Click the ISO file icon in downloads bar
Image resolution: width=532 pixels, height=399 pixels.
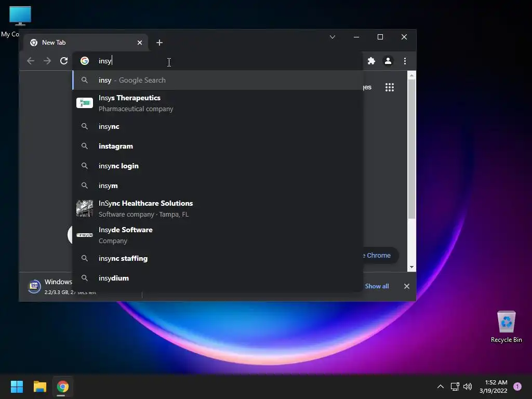click(34, 287)
